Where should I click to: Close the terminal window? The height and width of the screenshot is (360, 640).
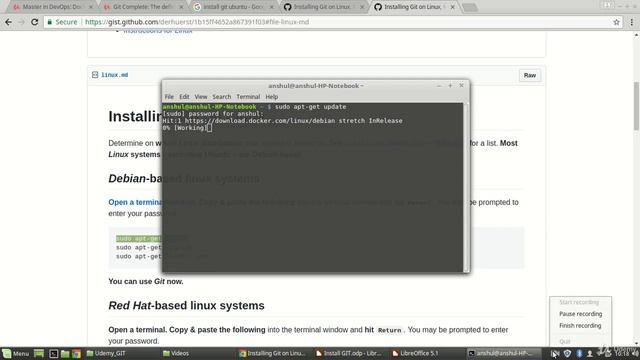coord(462,86)
